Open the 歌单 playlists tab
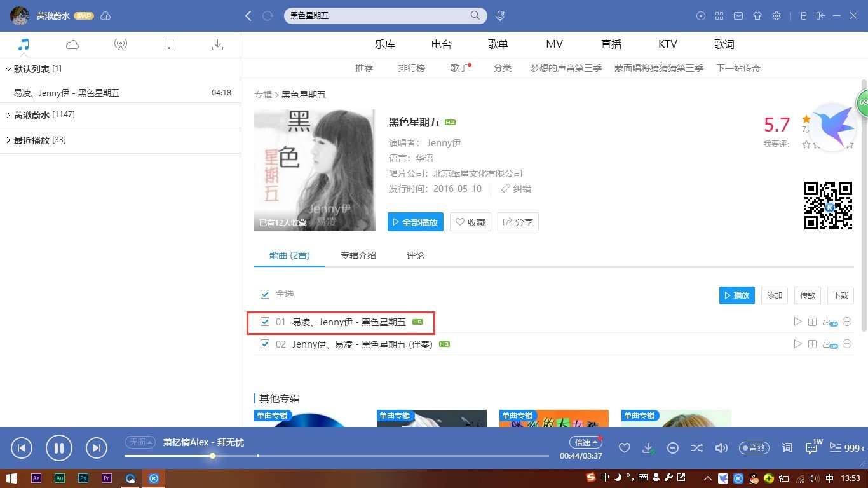 tap(498, 44)
